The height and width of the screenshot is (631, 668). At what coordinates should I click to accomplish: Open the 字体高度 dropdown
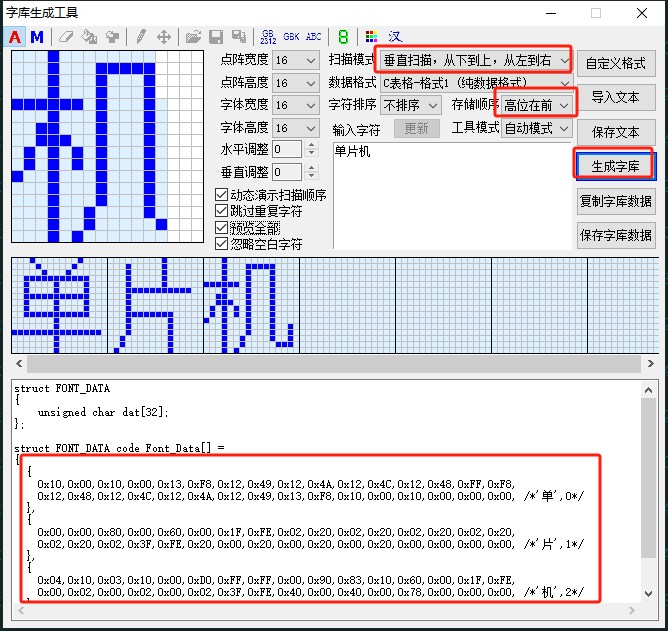(296, 128)
